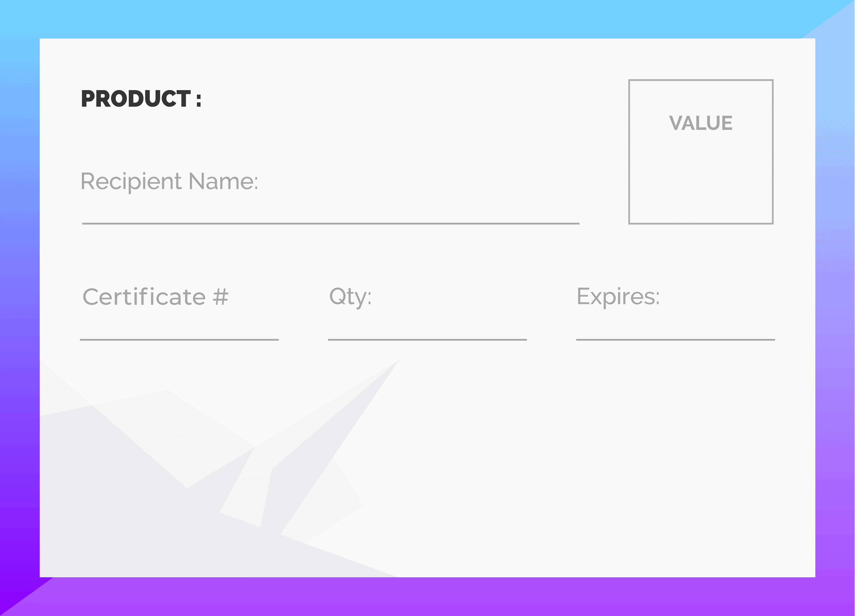Click the line beneath Expires
Viewport: 855px width, 616px height.
click(675, 339)
